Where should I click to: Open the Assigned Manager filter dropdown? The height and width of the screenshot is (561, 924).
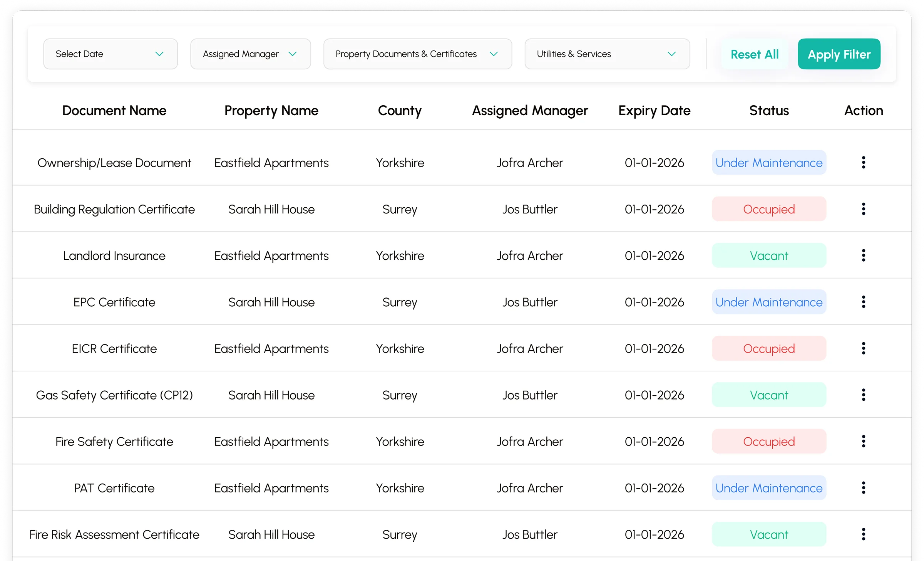point(250,54)
